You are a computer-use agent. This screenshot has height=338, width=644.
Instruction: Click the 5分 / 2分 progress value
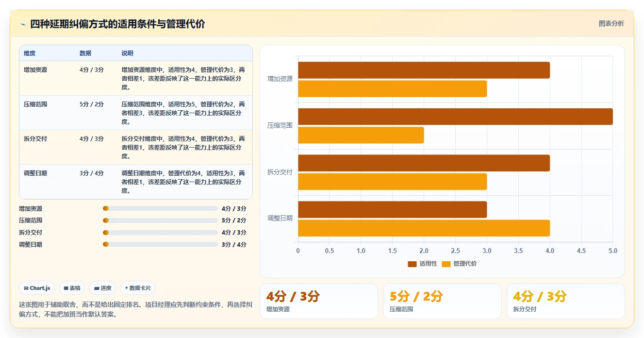tap(234, 220)
